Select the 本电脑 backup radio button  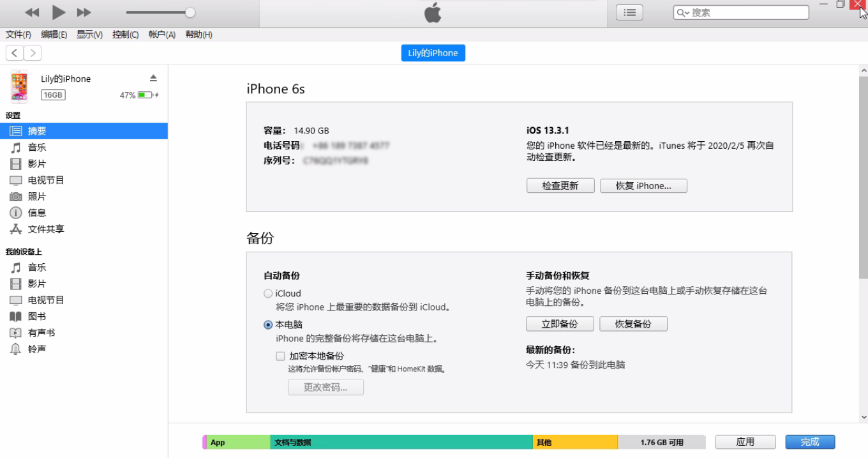click(268, 325)
